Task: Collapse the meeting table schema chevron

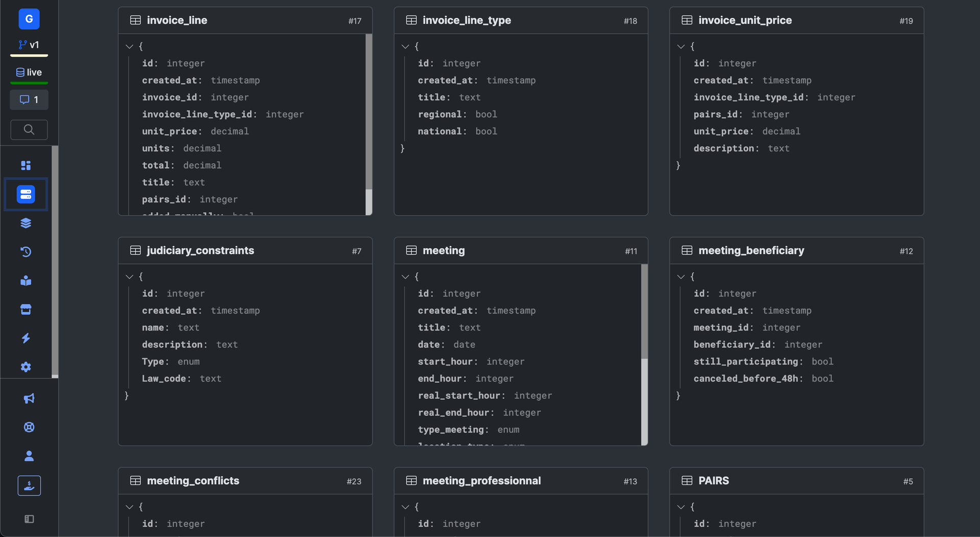Action: click(x=405, y=277)
